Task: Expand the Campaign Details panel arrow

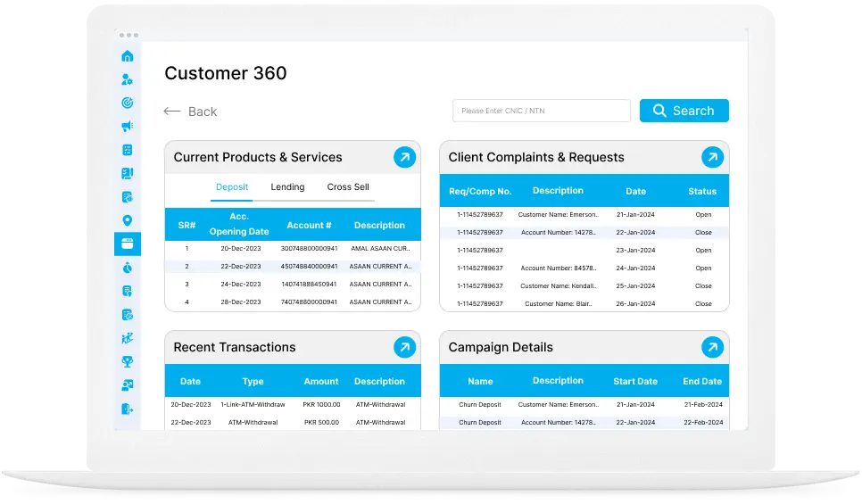Action: tap(712, 348)
